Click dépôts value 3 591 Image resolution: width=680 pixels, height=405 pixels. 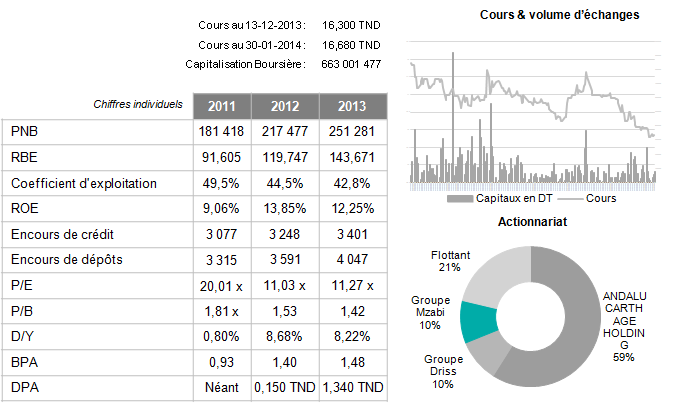point(285,259)
